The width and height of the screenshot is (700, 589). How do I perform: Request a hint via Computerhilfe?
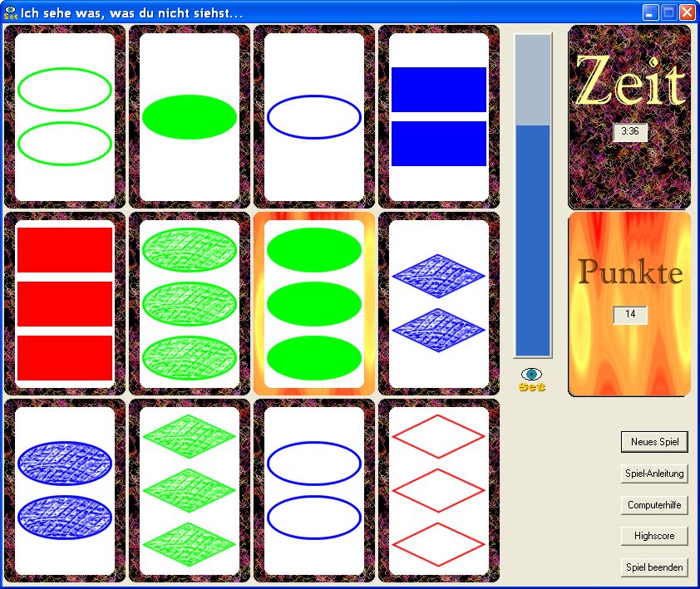click(x=654, y=505)
